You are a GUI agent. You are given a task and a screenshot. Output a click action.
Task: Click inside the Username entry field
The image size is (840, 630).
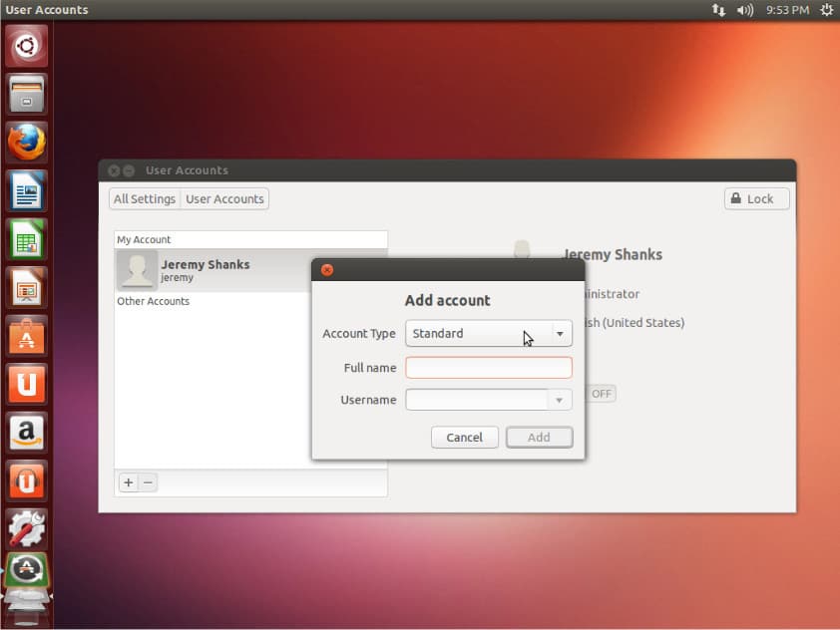(476, 400)
